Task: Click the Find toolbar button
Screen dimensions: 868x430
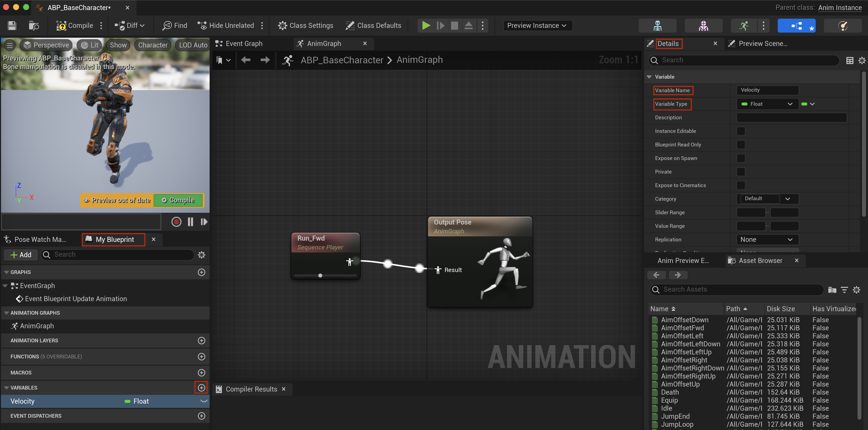Action: pos(175,26)
